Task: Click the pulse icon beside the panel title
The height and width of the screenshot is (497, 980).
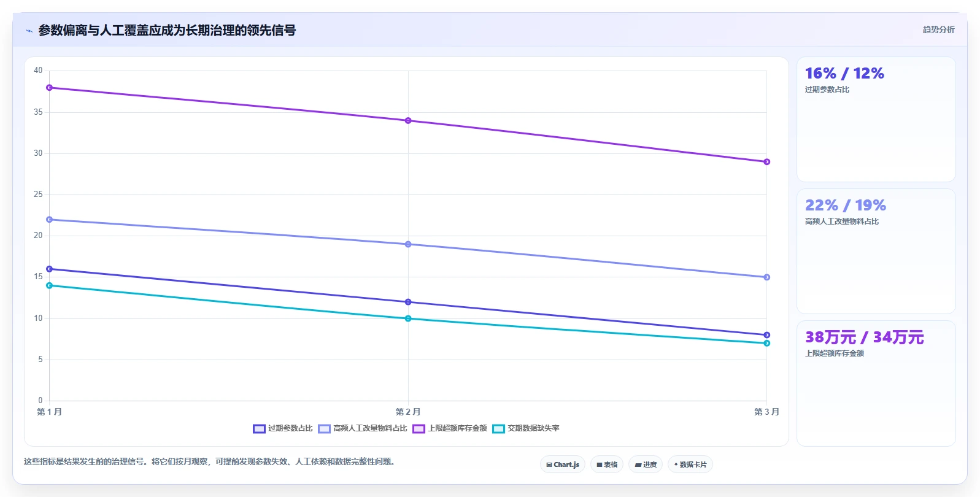Action: click(29, 30)
